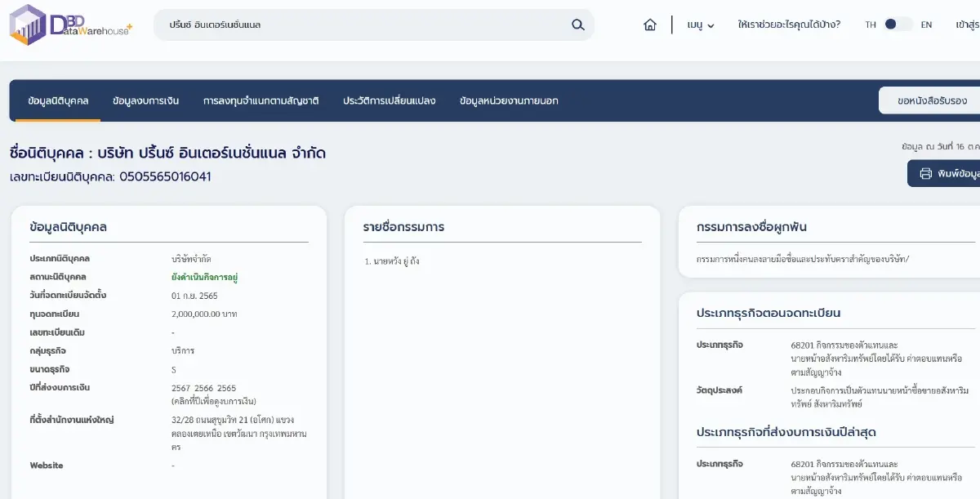Click the printer icon to print data
Image resolution: width=980 pixels, height=499 pixels.
tap(926, 173)
